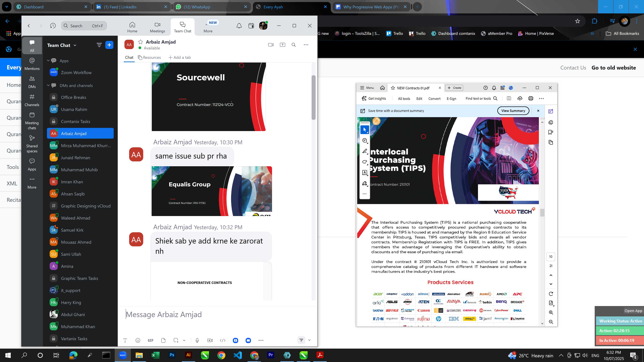Open DMs in Zoom sidebar
644x362 pixels.
pyautogui.click(x=32, y=82)
